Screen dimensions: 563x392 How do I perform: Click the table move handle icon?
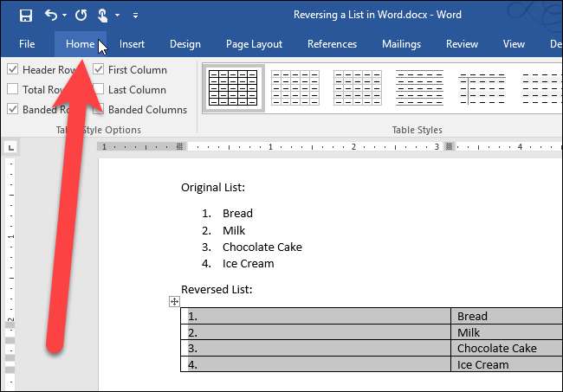pos(174,301)
